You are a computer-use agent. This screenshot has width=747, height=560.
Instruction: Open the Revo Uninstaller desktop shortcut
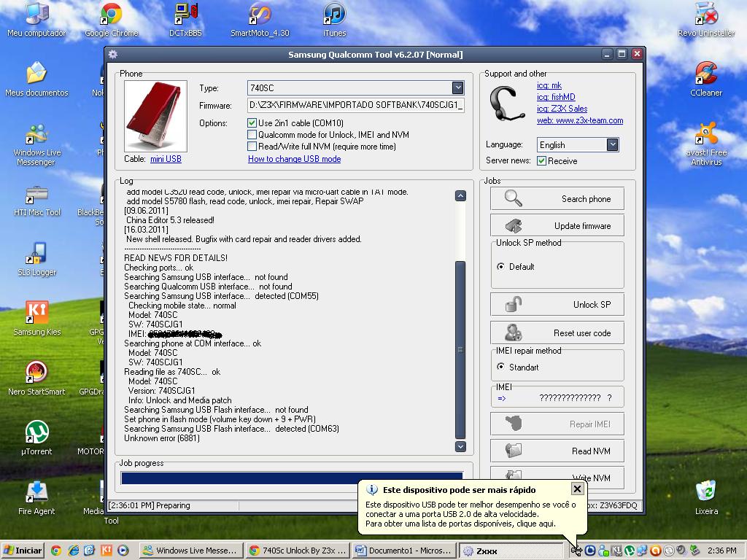(x=706, y=20)
